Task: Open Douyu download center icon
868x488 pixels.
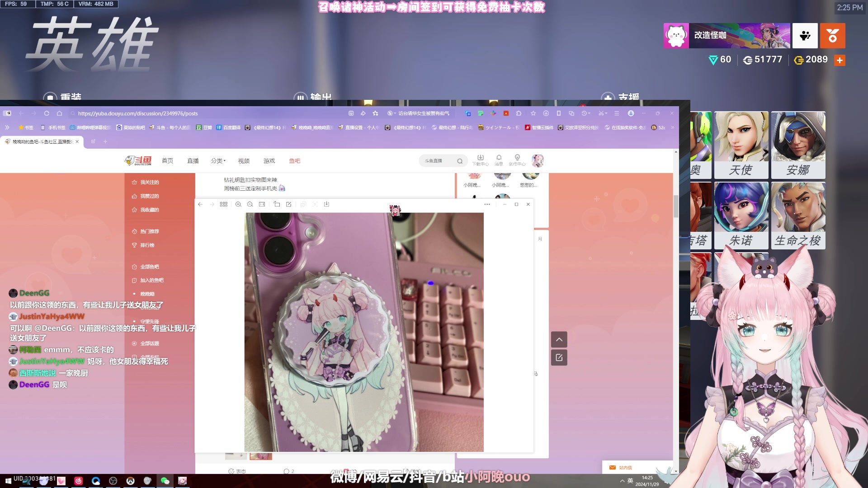Action: 480,160
